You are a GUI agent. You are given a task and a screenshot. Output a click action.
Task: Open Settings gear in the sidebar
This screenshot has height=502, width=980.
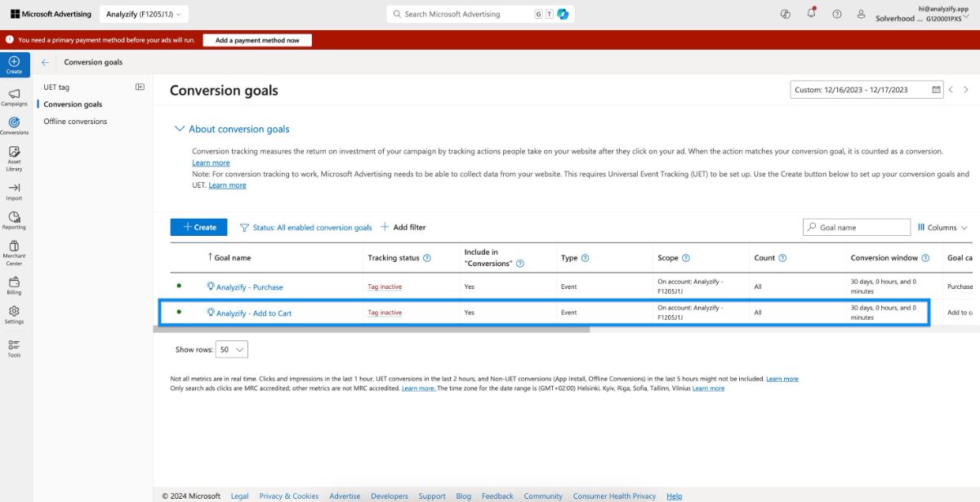[14, 314]
